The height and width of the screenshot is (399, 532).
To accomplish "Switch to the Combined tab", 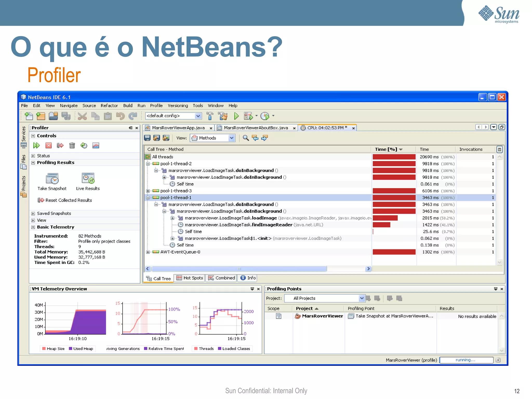I will coord(222,278).
